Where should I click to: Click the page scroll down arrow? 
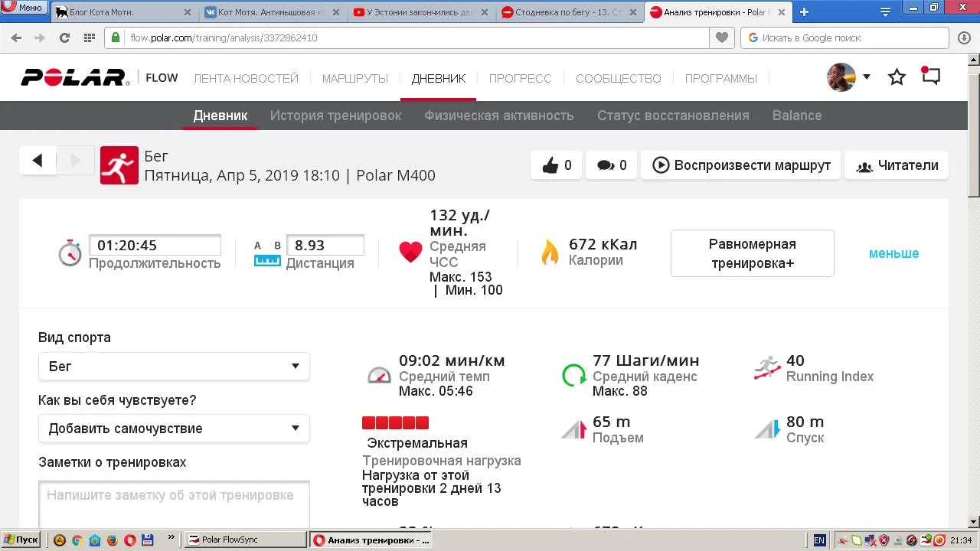pos(974,522)
